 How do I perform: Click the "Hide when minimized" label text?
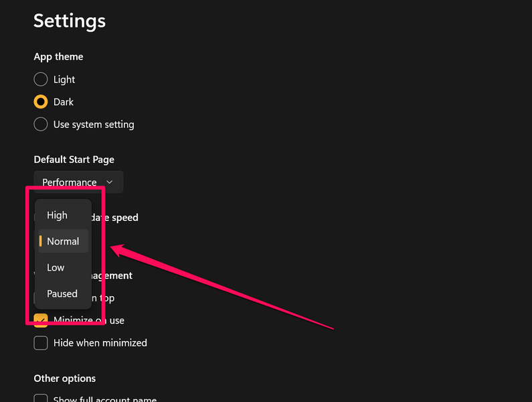point(100,342)
